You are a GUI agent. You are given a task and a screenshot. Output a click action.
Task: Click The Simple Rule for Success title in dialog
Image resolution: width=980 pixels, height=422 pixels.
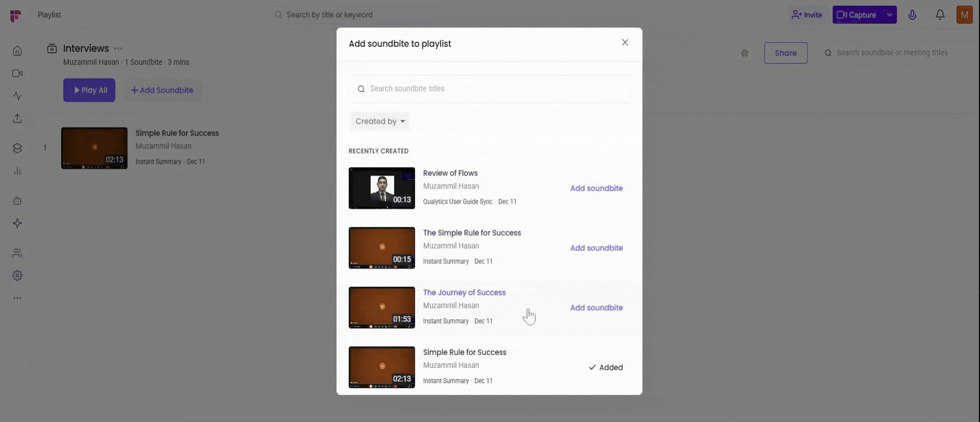pos(472,233)
